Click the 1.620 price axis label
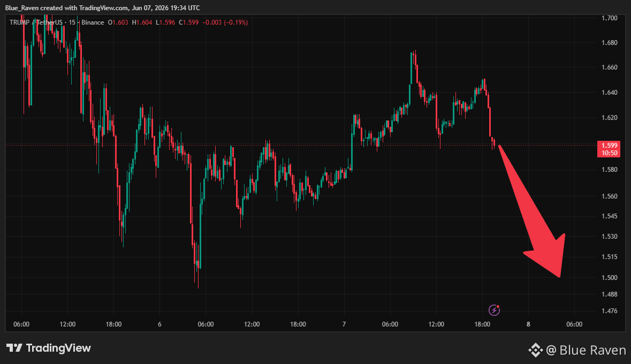 pyautogui.click(x=609, y=118)
